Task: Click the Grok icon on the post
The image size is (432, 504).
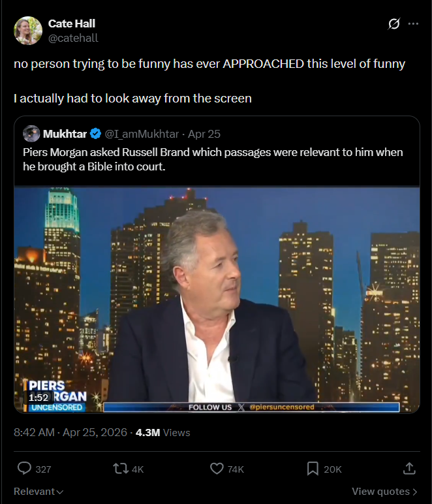Action: [x=393, y=24]
